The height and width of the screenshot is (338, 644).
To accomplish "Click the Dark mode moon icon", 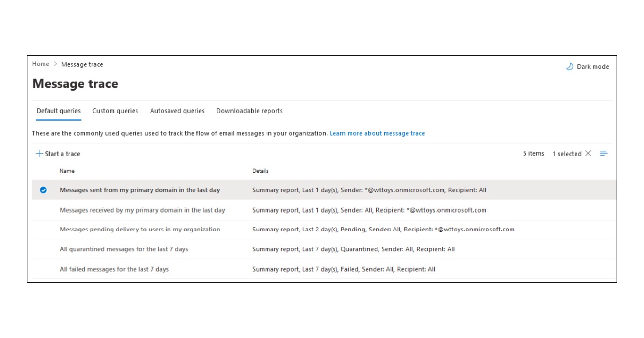I will (x=569, y=67).
